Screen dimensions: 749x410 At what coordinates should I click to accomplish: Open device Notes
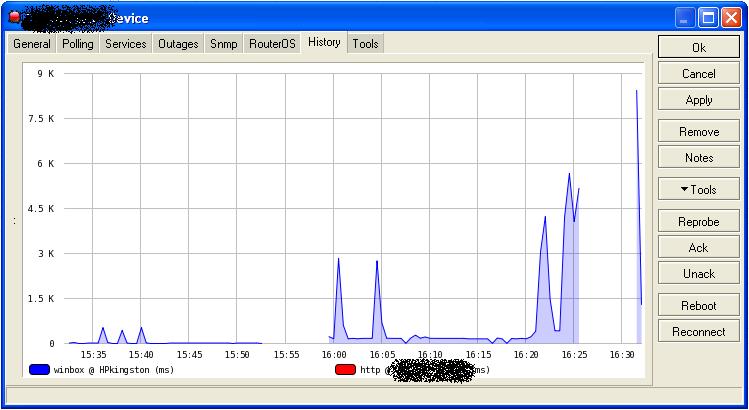pos(699,157)
